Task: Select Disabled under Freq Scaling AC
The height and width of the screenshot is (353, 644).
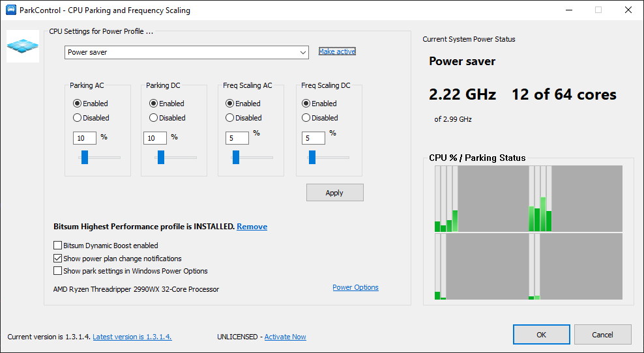Action: coord(230,118)
